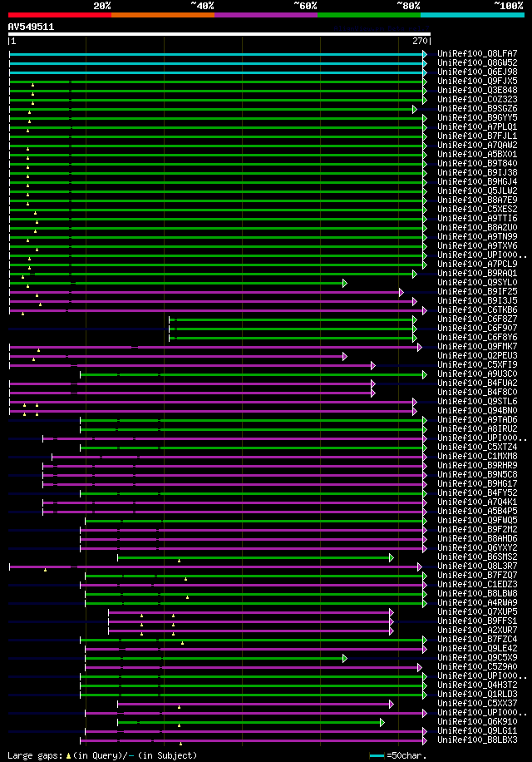This screenshot has width=532, height=762.
Task: Select label UniRef100_Q9LE42
Action: click(x=477, y=648)
